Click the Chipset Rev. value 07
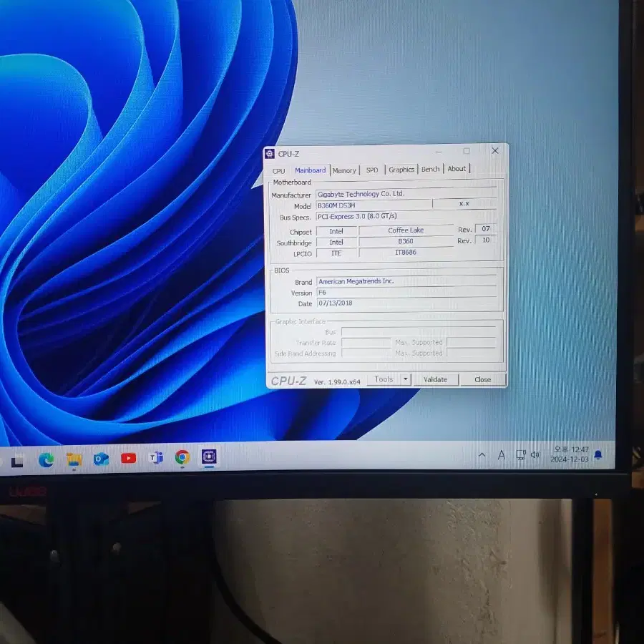Viewport: 644px width, 644px height. (x=486, y=229)
